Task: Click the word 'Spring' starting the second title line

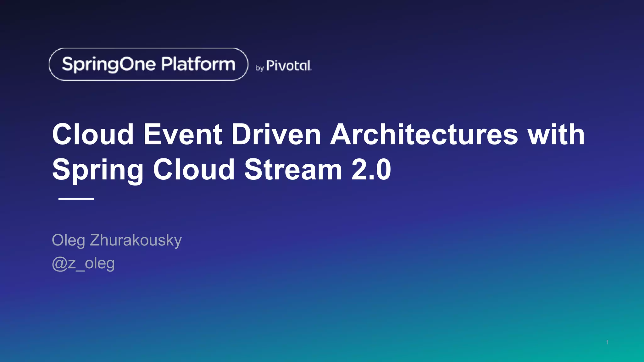Action: point(98,170)
